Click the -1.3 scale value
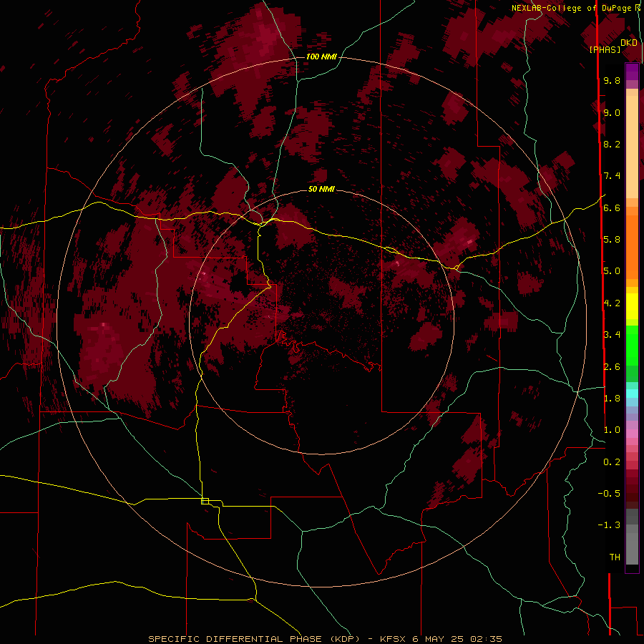Image resolution: width=644 pixels, height=644 pixels. click(609, 525)
